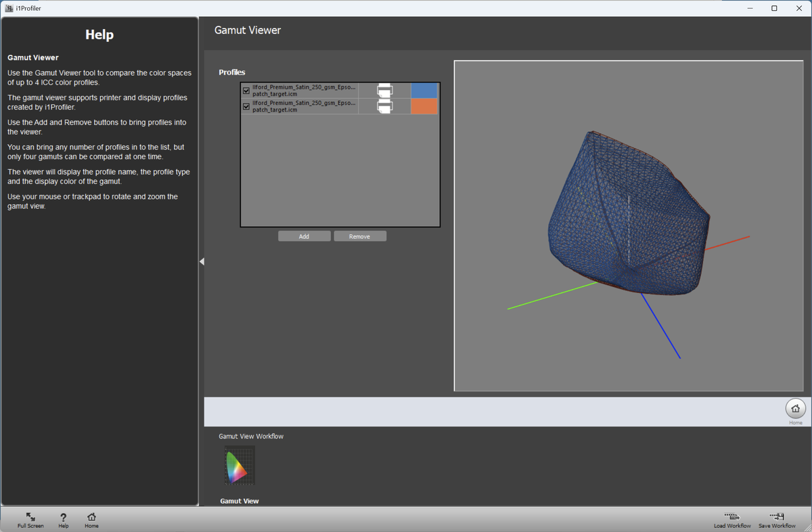Select the Gamut View workflow thumbnail

click(x=240, y=466)
